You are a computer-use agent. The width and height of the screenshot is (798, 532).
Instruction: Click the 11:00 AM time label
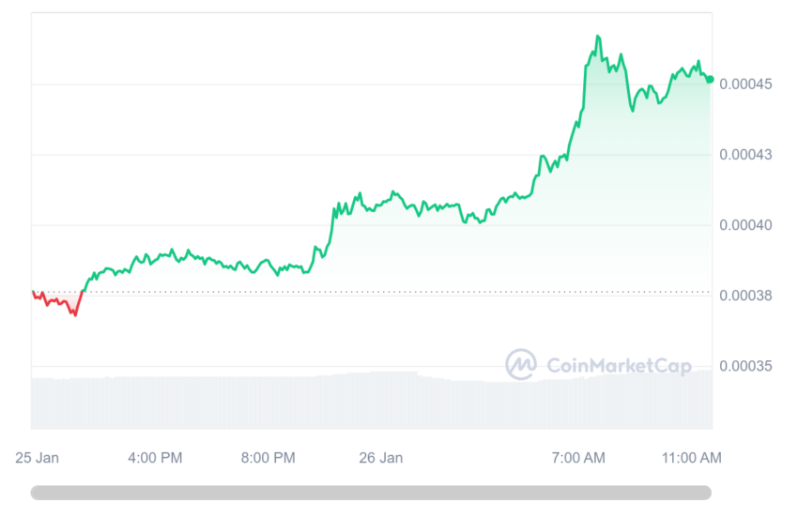(x=692, y=458)
